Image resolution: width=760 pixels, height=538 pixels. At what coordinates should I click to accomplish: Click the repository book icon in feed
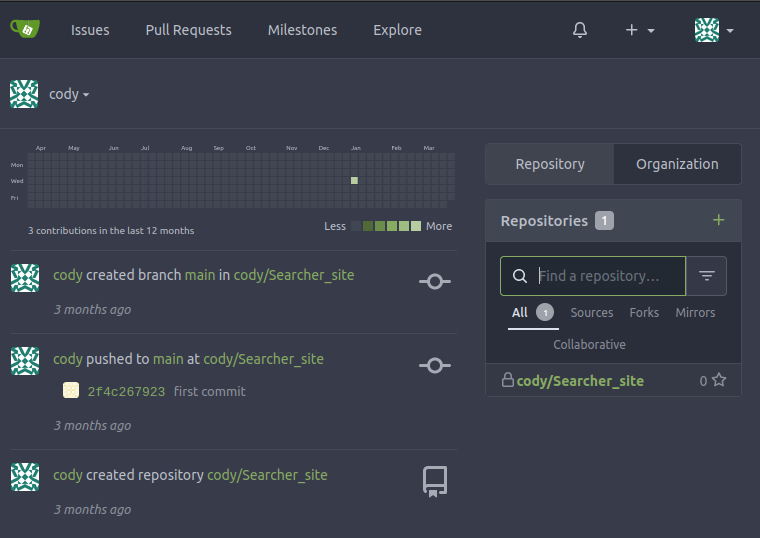(x=434, y=482)
